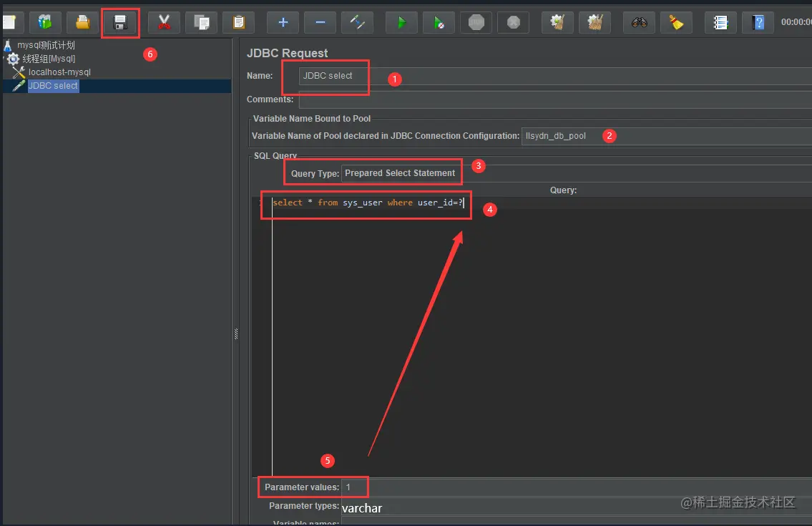Click the elapsed time display 00:00

coord(796,21)
